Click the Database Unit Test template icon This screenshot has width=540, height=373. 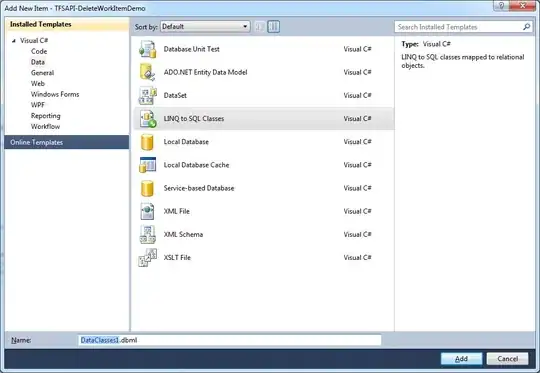coord(148,49)
